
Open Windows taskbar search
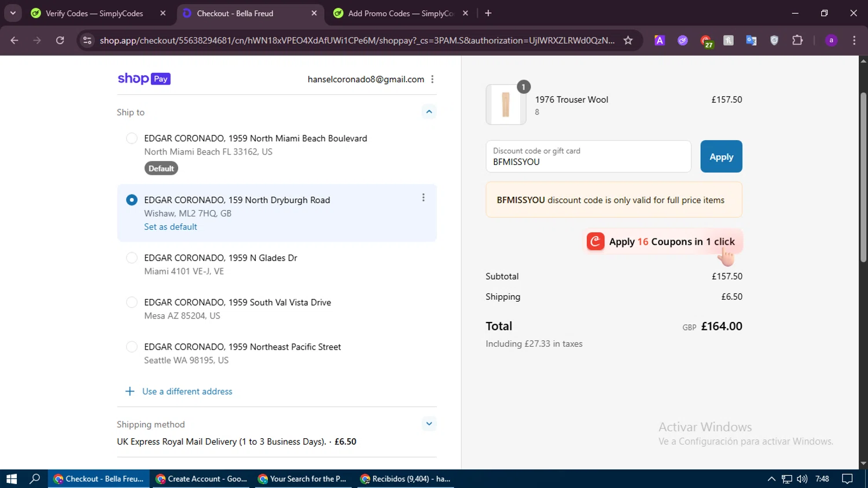click(x=35, y=479)
